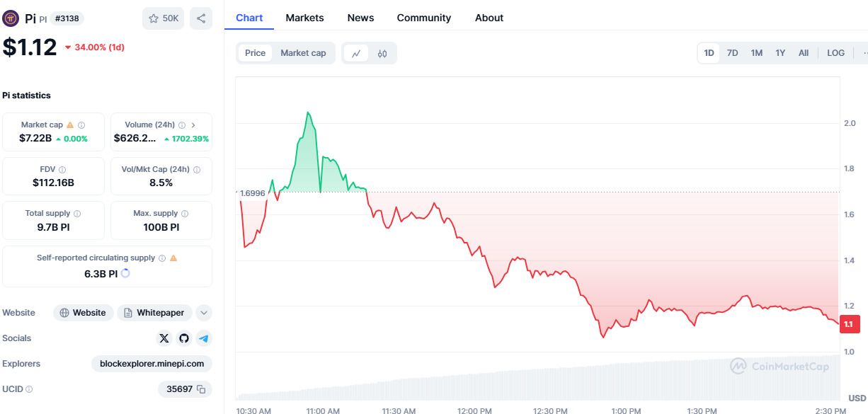Show UCID info icon
The image size is (868, 414).
click(29, 389)
